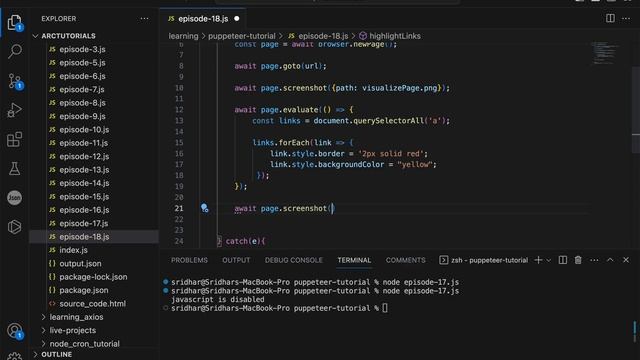Open the Accounts icon in the activity bar
Image resolution: width=640 pixels, height=360 pixels.
(x=15, y=331)
